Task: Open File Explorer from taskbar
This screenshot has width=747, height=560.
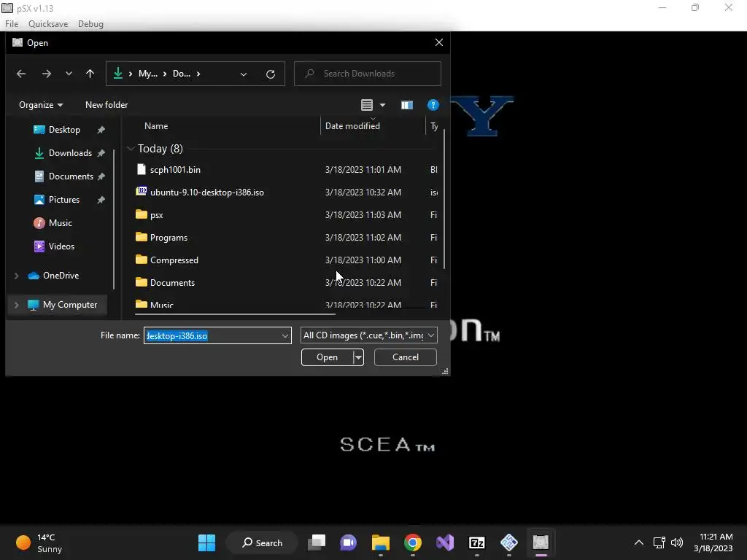Action: [x=381, y=542]
